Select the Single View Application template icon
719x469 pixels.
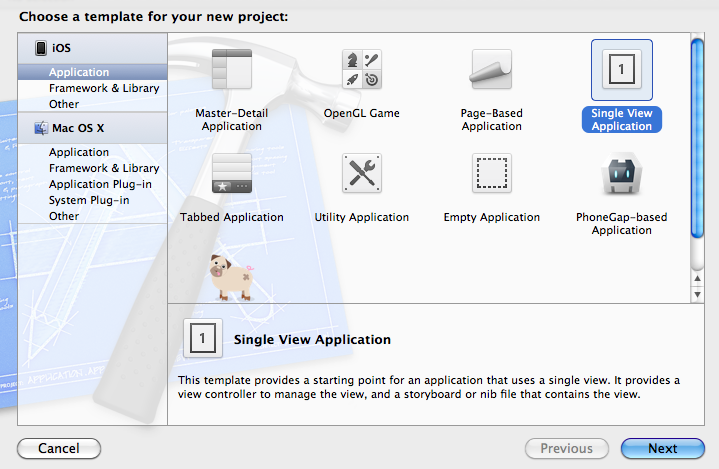[x=622, y=70]
